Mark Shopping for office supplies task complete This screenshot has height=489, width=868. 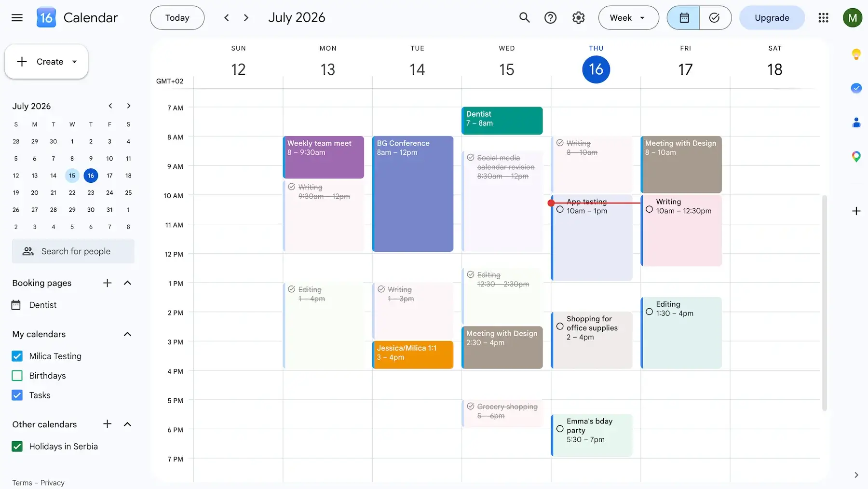pyautogui.click(x=560, y=326)
